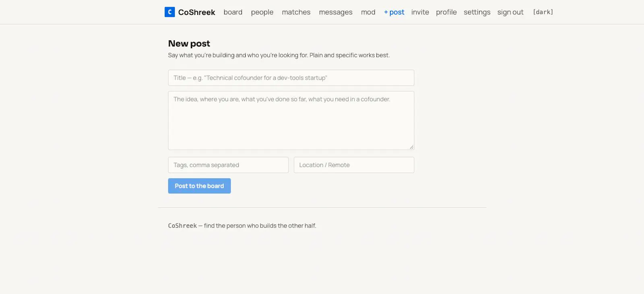
Task: Click the Location / Remote field
Action: (354, 165)
